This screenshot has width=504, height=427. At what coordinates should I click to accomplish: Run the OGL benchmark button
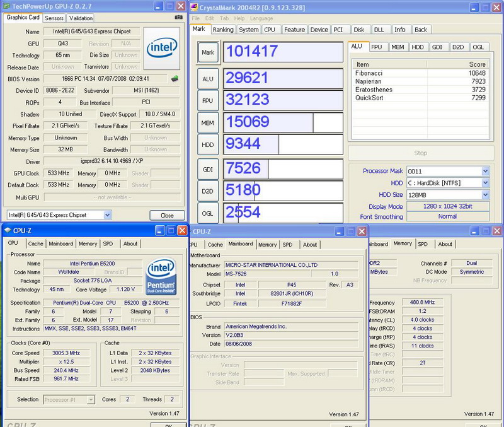tap(208, 213)
